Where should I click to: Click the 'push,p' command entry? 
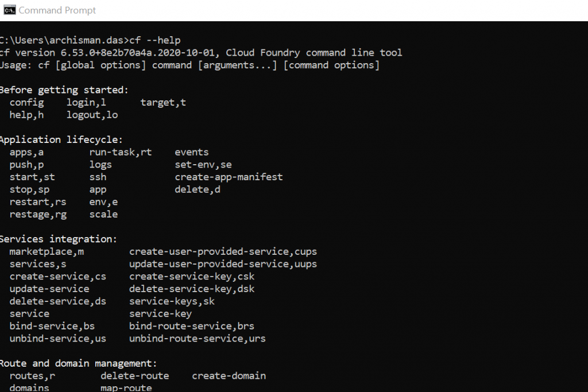[26, 165]
